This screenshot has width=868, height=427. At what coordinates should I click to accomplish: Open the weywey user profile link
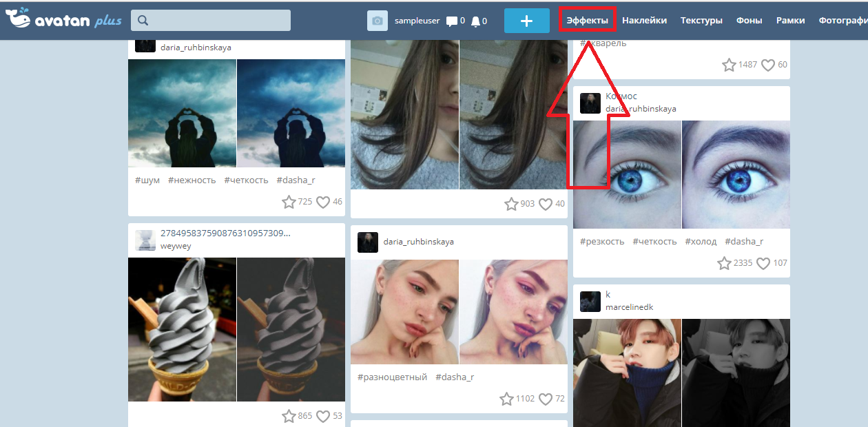(x=176, y=246)
